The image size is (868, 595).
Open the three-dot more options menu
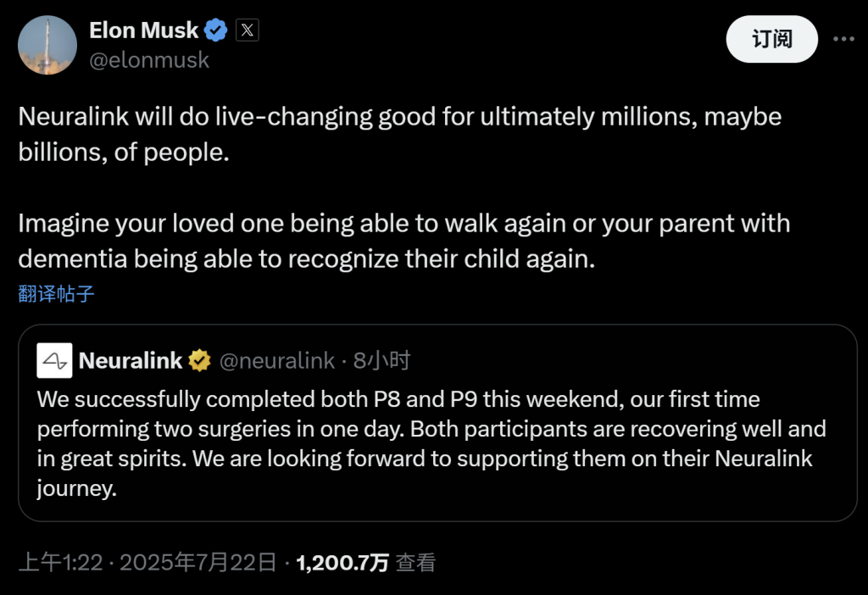coord(844,39)
